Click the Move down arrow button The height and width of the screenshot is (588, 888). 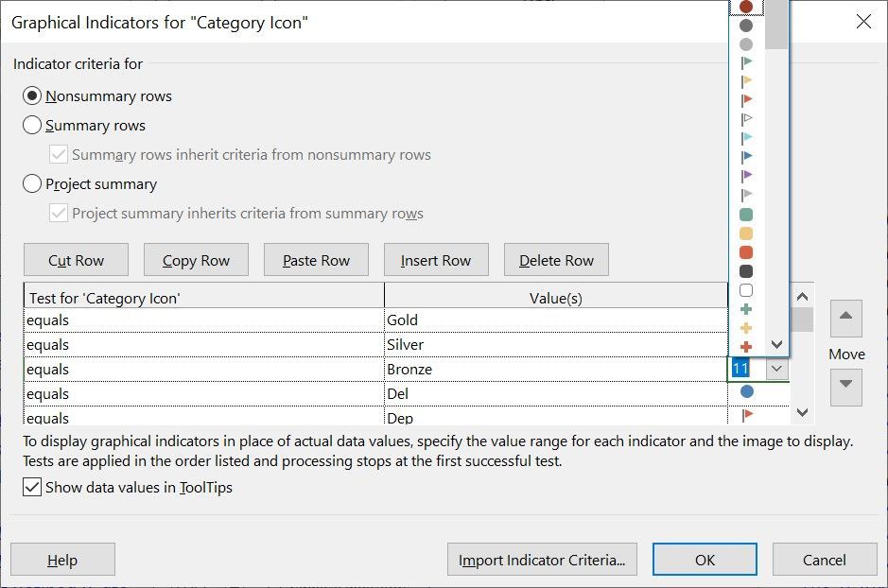click(846, 386)
